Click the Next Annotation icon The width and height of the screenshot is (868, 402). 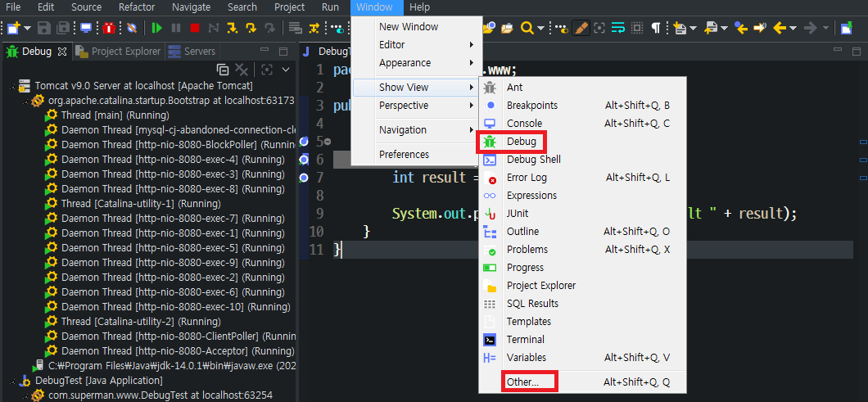(x=680, y=28)
